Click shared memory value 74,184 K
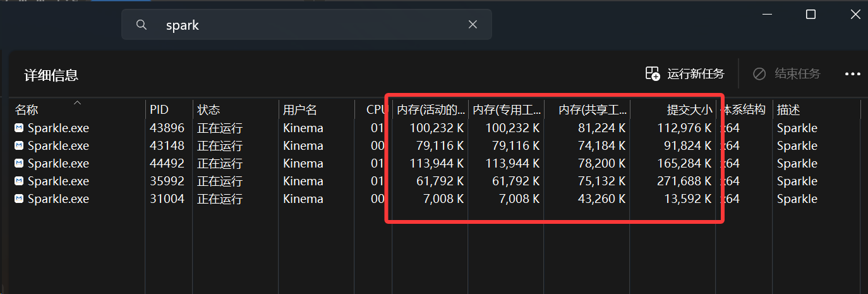 pyautogui.click(x=601, y=145)
